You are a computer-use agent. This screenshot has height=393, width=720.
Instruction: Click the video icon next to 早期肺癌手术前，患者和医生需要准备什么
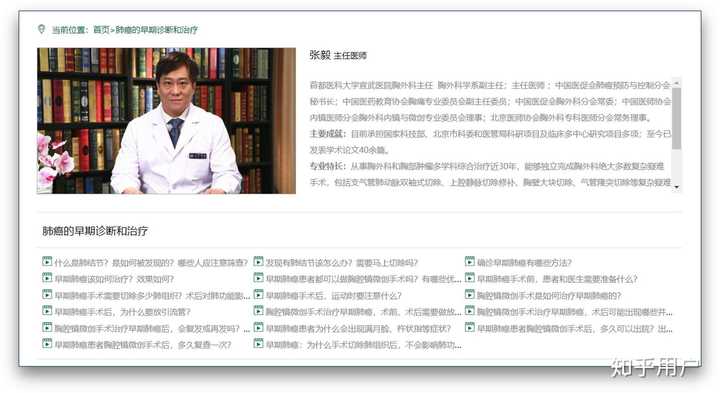[470, 278]
